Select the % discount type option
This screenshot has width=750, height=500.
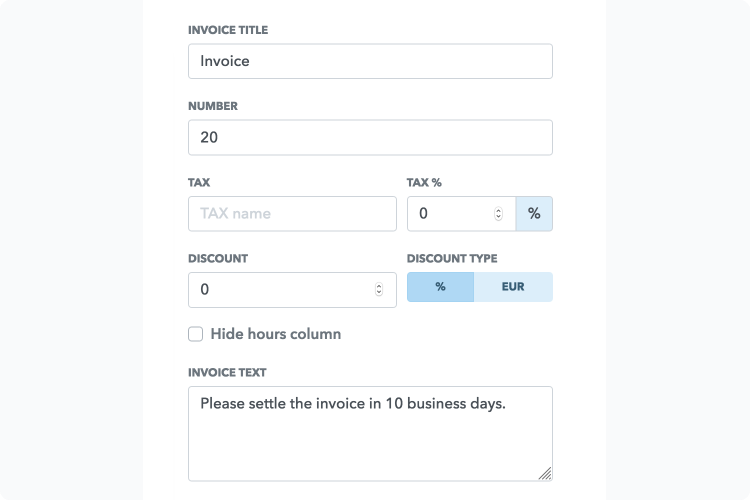tap(441, 287)
